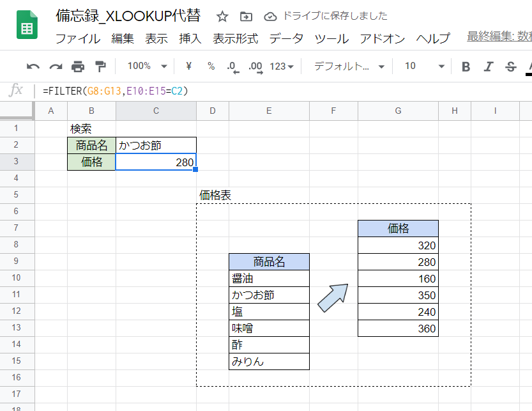Redo the last action

[56, 66]
